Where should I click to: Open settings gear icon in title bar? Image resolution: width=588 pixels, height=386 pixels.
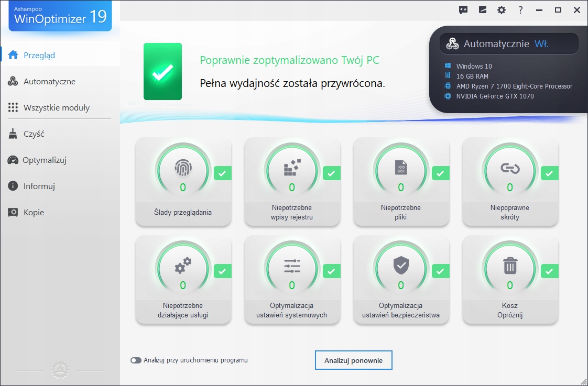[x=502, y=10]
